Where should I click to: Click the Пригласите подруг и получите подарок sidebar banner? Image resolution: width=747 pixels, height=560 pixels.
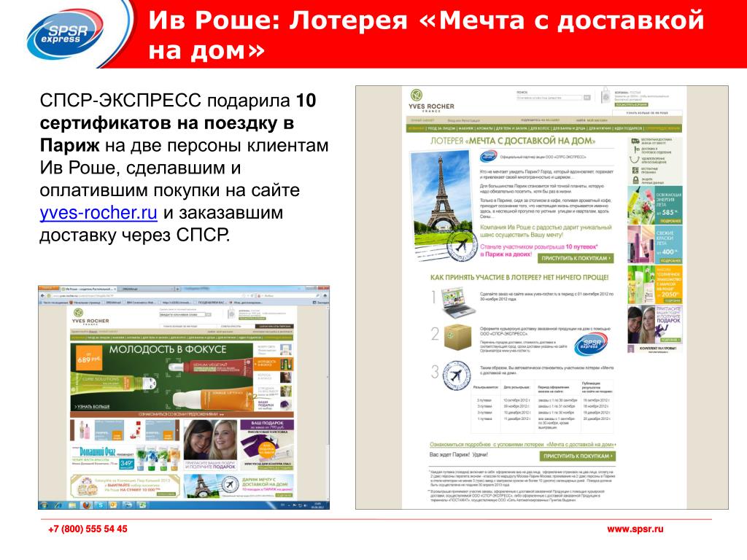[655, 324]
